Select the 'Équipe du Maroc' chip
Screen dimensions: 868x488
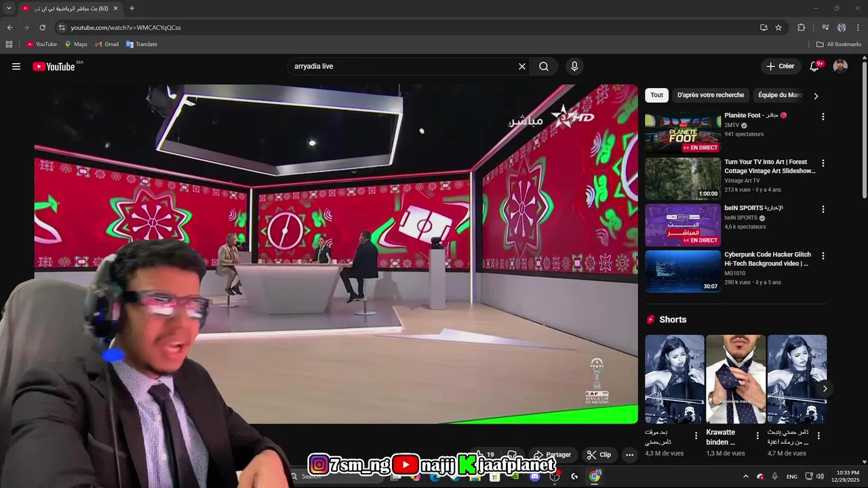(780, 95)
